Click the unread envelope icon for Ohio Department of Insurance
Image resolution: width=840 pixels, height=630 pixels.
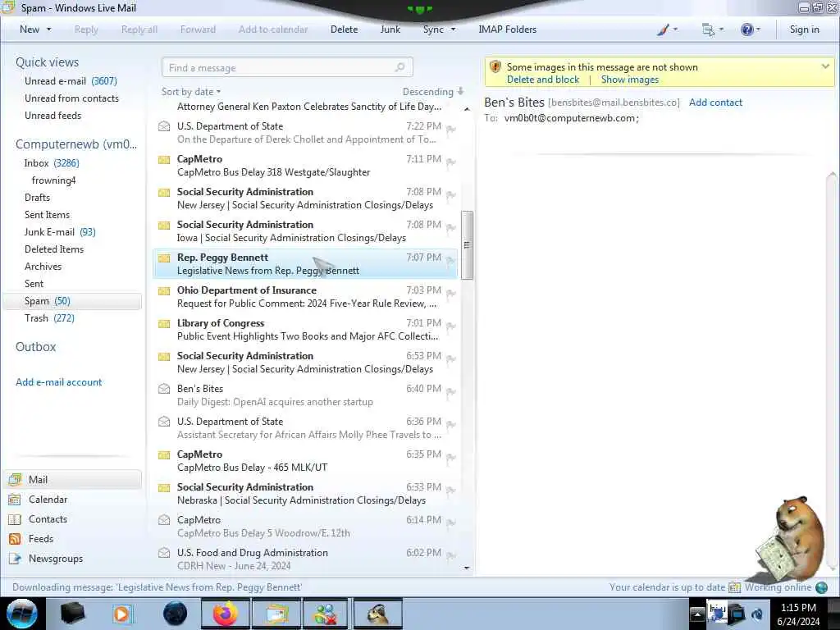click(164, 291)
